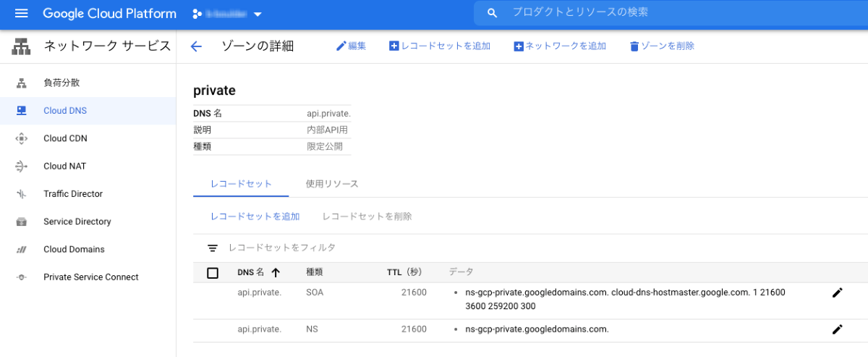The height and width of the screenshot is (357, 868).
Task: Switch to the 使用リソース tab
Action: (332, 184)
